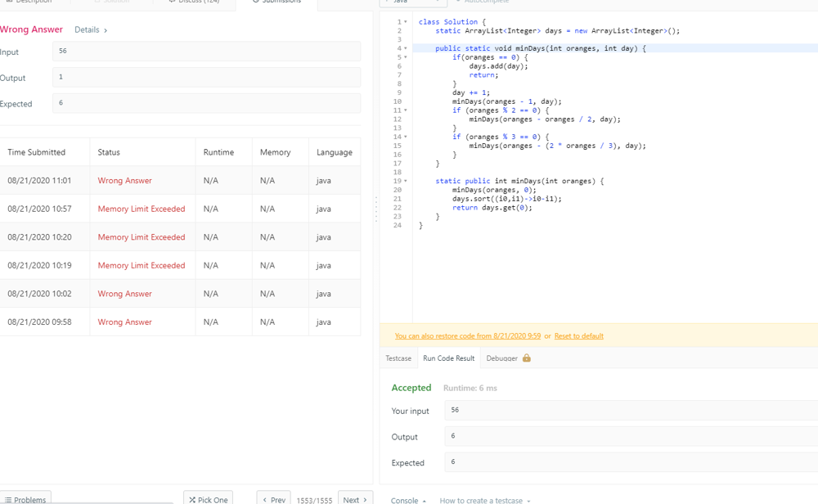Collapse code fold arrow at line 14
This screenshot has width=818, height=504.
(406, 137)
